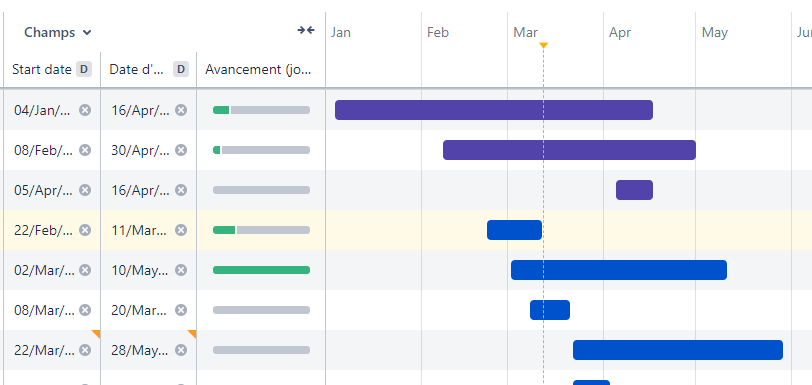This screenshot has height=385, width=812.
Task: Click the Mar month header
Action: [x=525, y=32]
